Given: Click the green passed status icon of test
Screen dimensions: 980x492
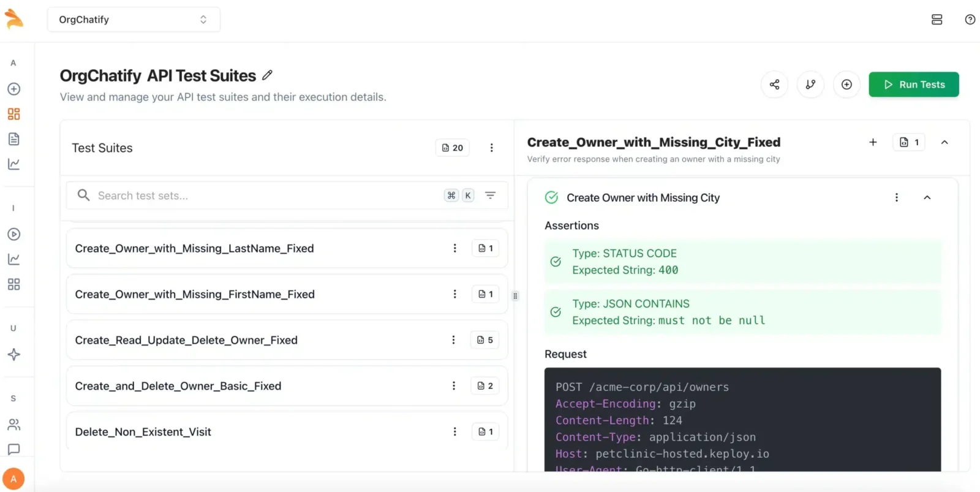Looking at the screenshot, I should [551, 197].
